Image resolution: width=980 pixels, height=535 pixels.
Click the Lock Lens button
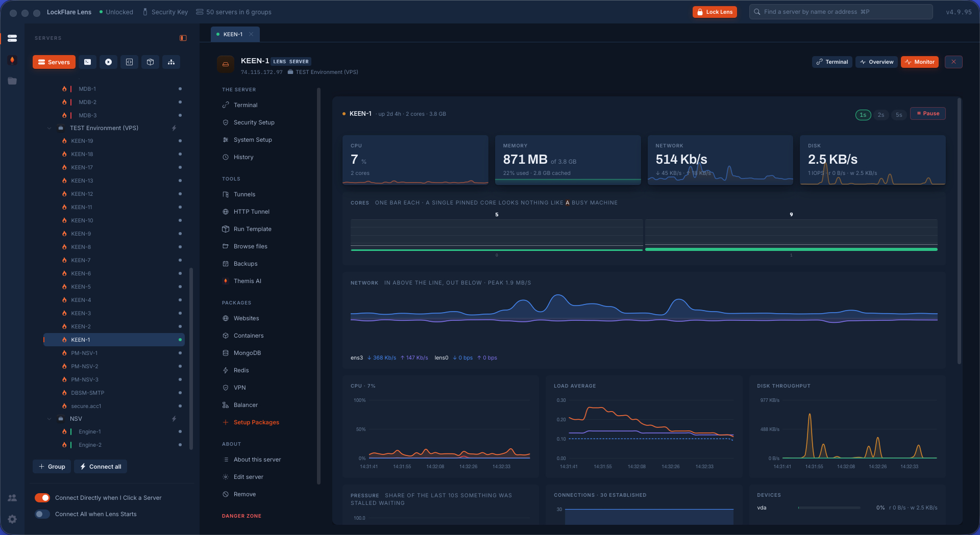(715, 12)
